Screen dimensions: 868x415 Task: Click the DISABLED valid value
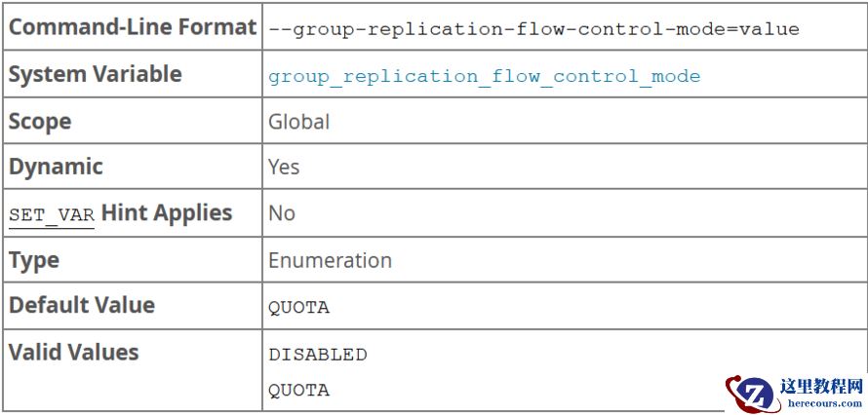point(318,355)
